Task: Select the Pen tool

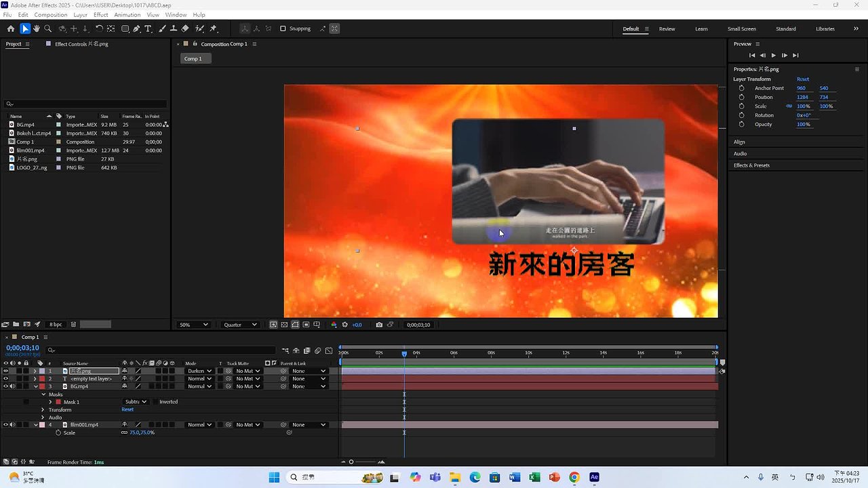Action: pos(137,28)
